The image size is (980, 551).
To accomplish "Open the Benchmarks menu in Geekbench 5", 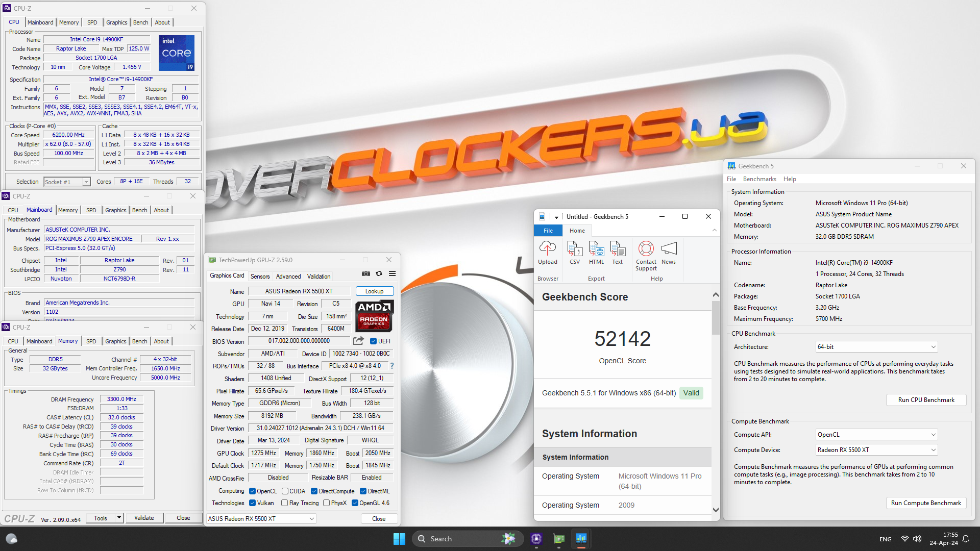I will point(759,179).
